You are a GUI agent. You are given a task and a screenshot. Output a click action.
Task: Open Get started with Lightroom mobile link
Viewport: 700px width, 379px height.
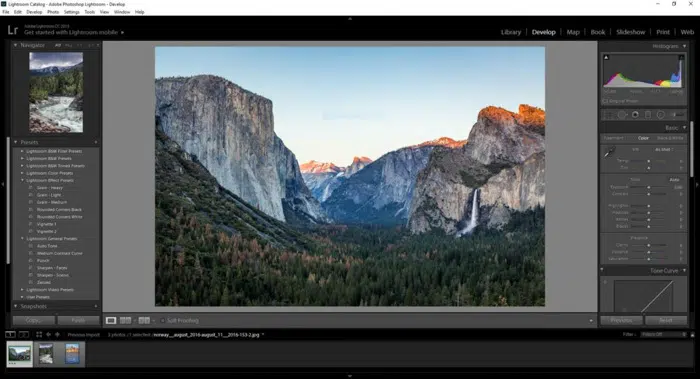click(74, 33)
